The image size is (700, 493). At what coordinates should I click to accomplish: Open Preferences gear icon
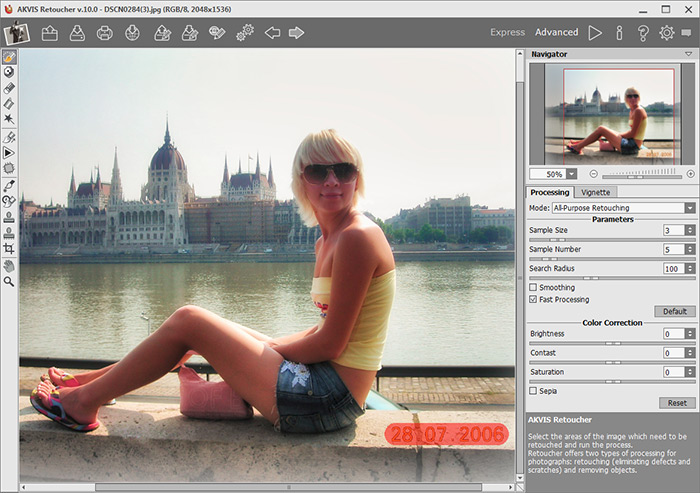click(x=667, y=33)
